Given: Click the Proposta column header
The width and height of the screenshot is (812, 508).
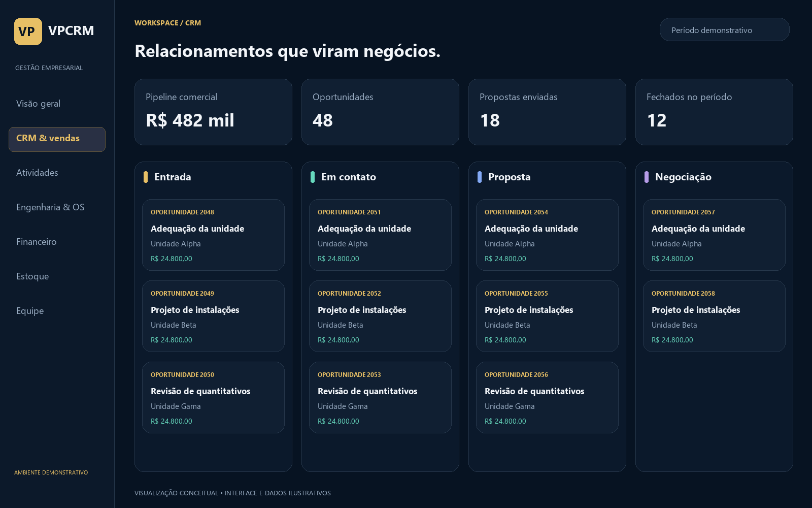Looking at the screenshot, I should point(509,177).
